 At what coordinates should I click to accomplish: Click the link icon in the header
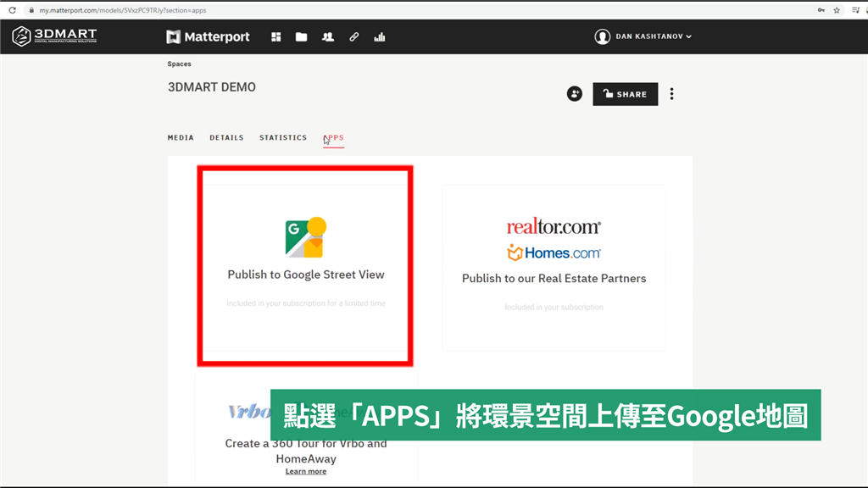pos(353,37)
